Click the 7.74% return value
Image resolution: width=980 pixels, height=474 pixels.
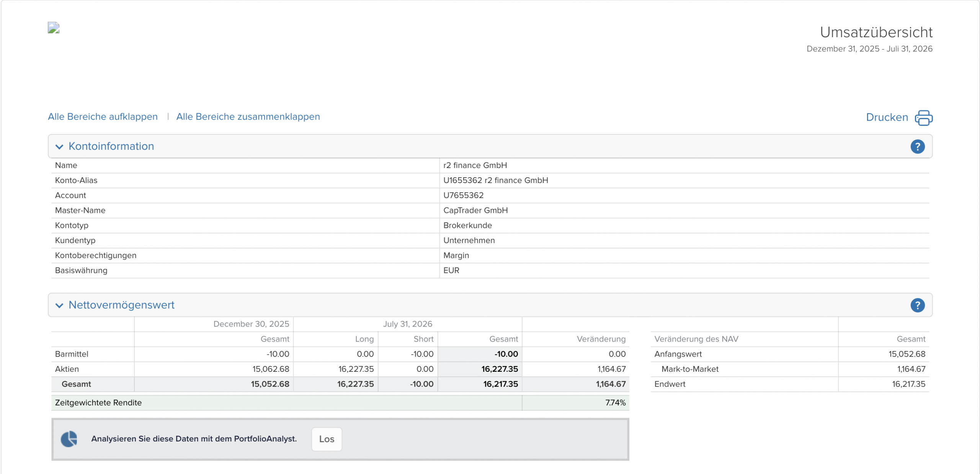coord(615,403)
